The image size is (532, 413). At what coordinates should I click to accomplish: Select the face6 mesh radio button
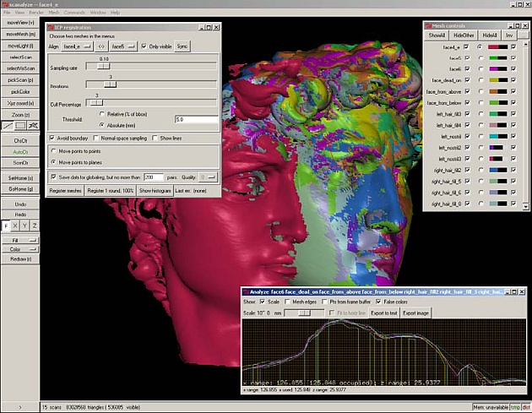(480, 69)
